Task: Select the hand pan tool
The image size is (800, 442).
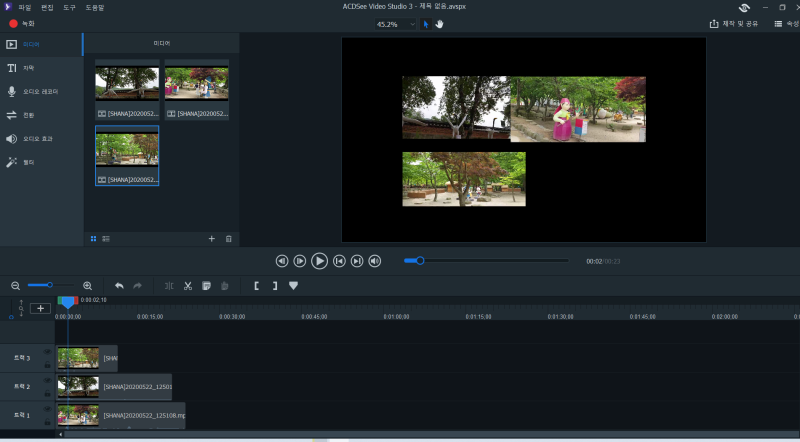Action: coord(439,24)
